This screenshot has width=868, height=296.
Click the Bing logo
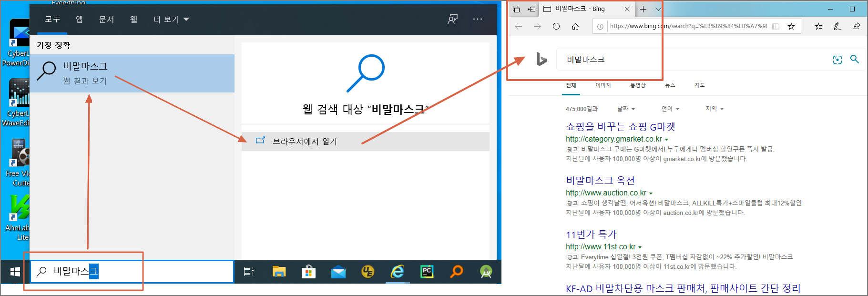pos(541,59)
